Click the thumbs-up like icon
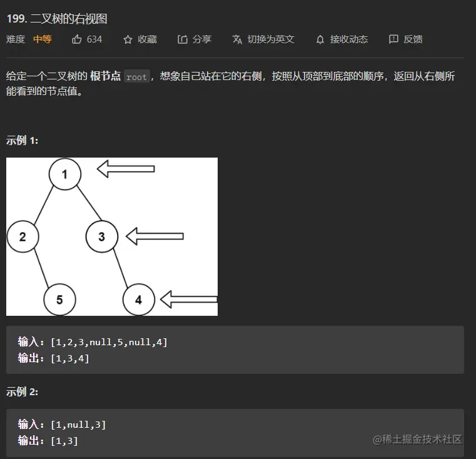This screenshot has height=459, width=476. click(x=77, y=39)
